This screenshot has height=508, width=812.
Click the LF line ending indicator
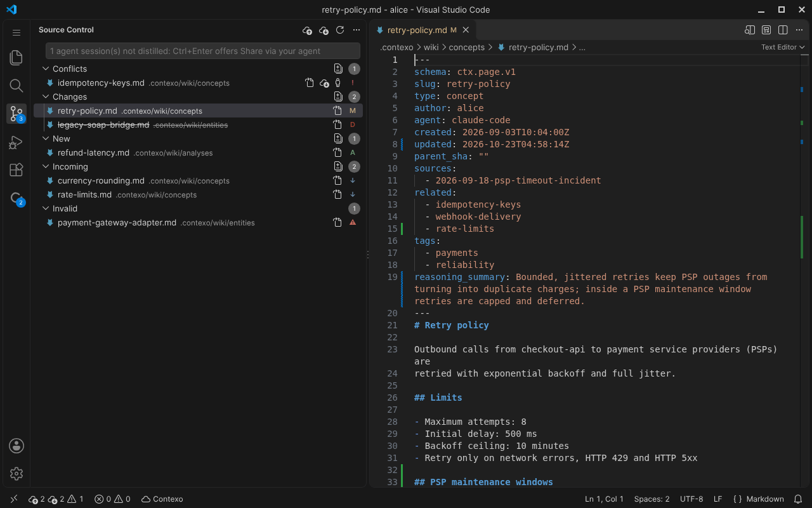tap(717, 499)
